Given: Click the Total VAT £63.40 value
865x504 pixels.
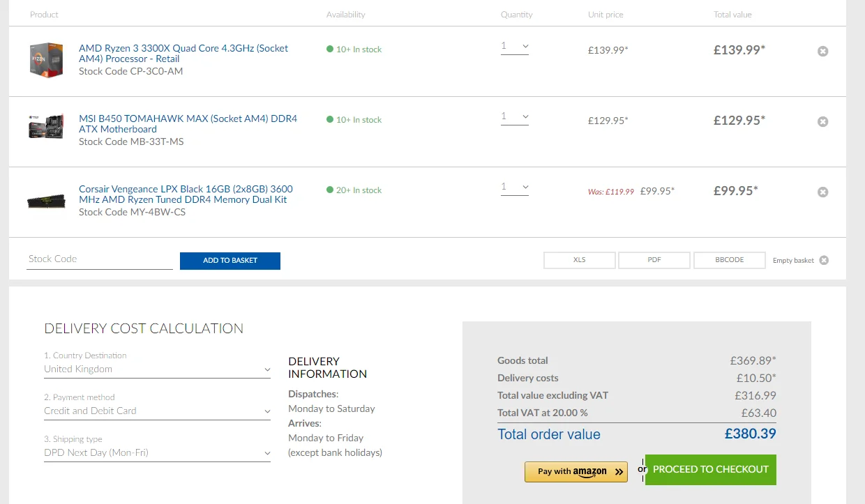Looking at the screenshot, I should coord(760,413).
